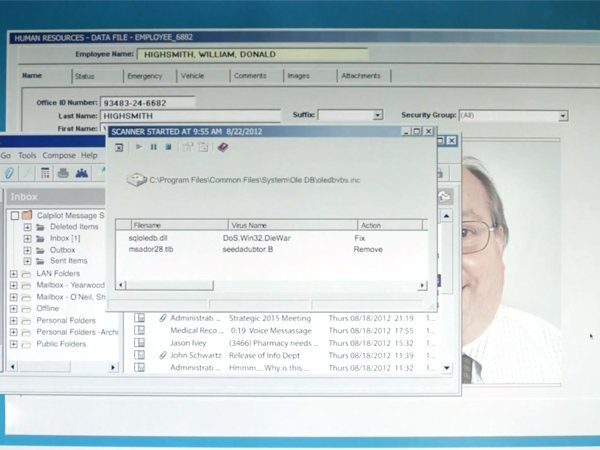
Task: Click the mail list down arrow in the vertical scrollbar
Action: pos(447,368)
